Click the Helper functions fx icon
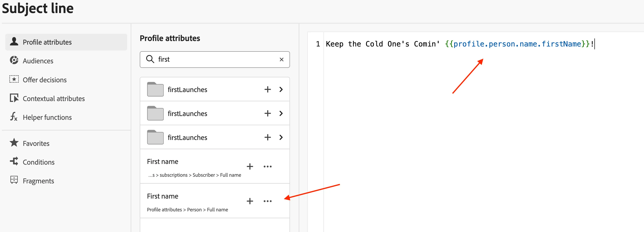Image resolution: width=644 pixels, height=232 pixels. [14, 117]
